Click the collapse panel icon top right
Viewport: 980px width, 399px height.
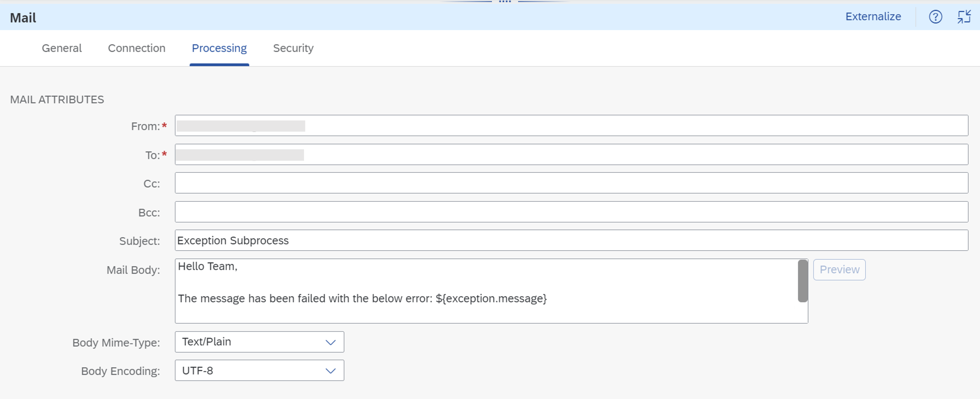pyautogui.click(x=964, y=16)
